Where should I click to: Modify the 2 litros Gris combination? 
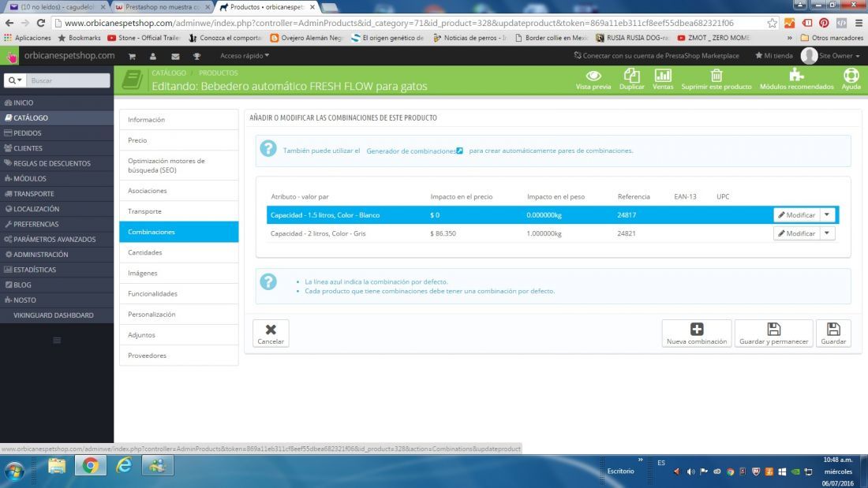(x=797, y=233)
